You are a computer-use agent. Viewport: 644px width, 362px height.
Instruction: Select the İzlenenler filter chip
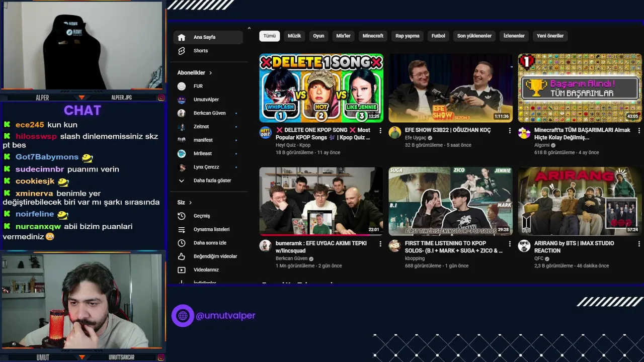514,36
